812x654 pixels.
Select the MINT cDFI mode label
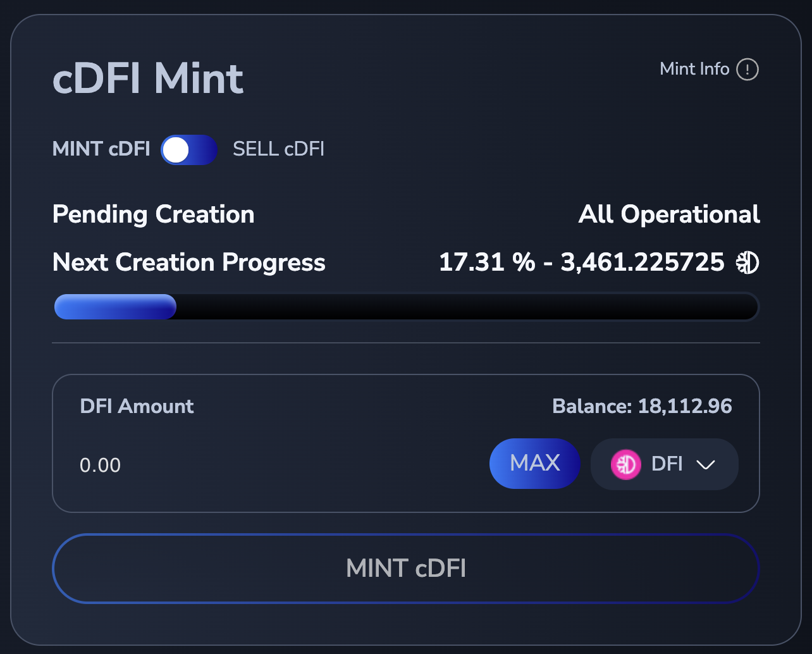[101, 149]
